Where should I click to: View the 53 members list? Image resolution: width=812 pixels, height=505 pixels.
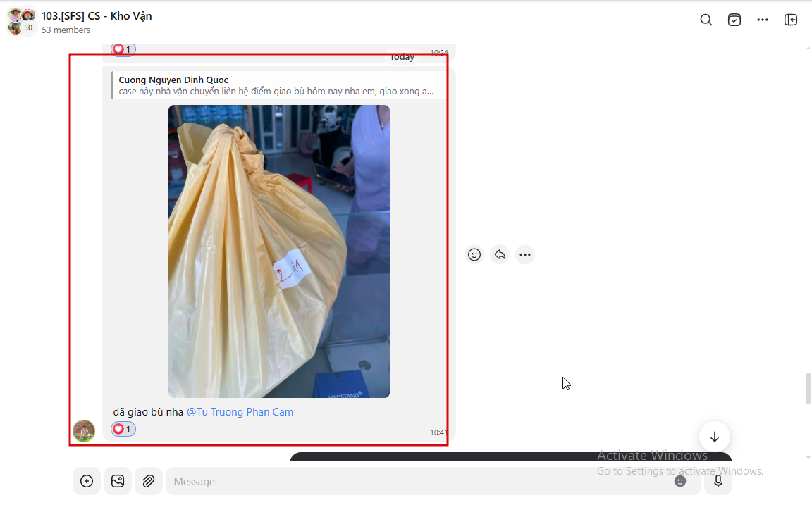pyautogui.click(x=66, y=30)
